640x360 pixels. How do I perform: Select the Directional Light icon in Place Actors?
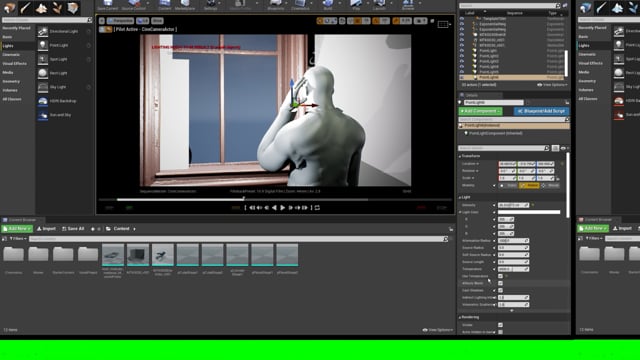tap(42, 31)
